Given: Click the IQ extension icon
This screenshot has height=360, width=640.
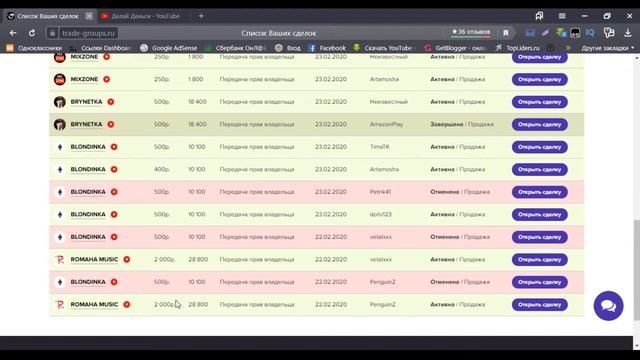Looking at the screenshot, I should click(590, 33).
